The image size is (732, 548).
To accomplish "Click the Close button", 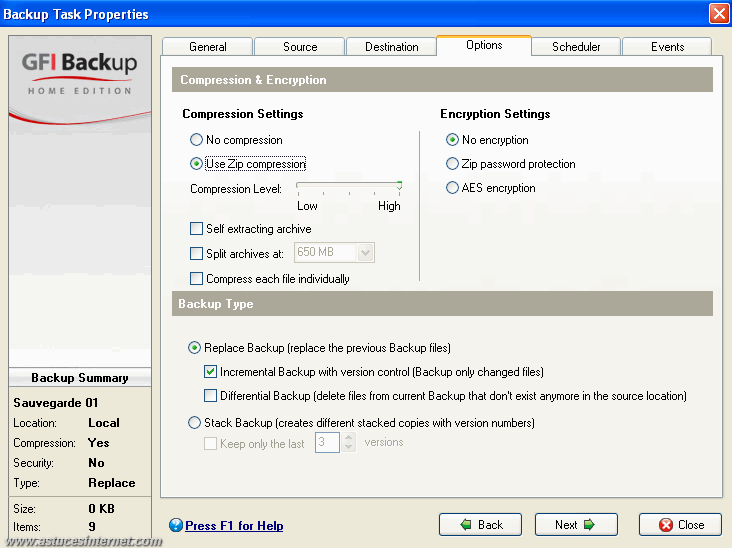I will pos(680,525).
